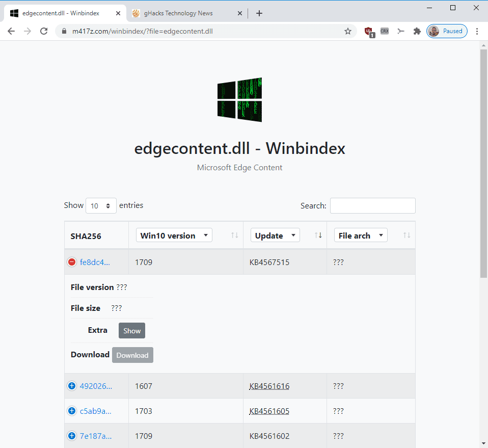488x448 pixels.
Task: Open Chrome three-dot menu
Action: (477, 31)
